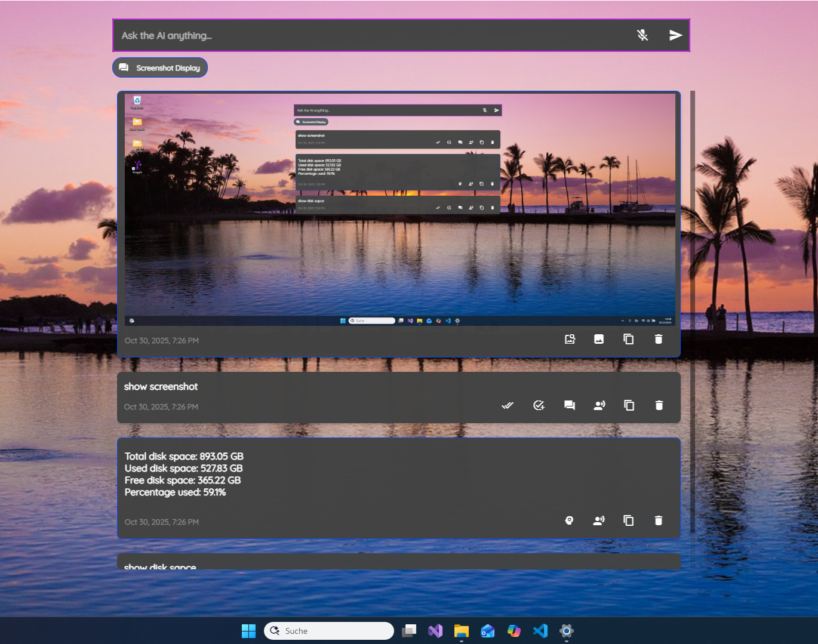818x644 pixels.
Task: Open the image viewer icon below the screenshot
Action: click(x=599, y=339)
